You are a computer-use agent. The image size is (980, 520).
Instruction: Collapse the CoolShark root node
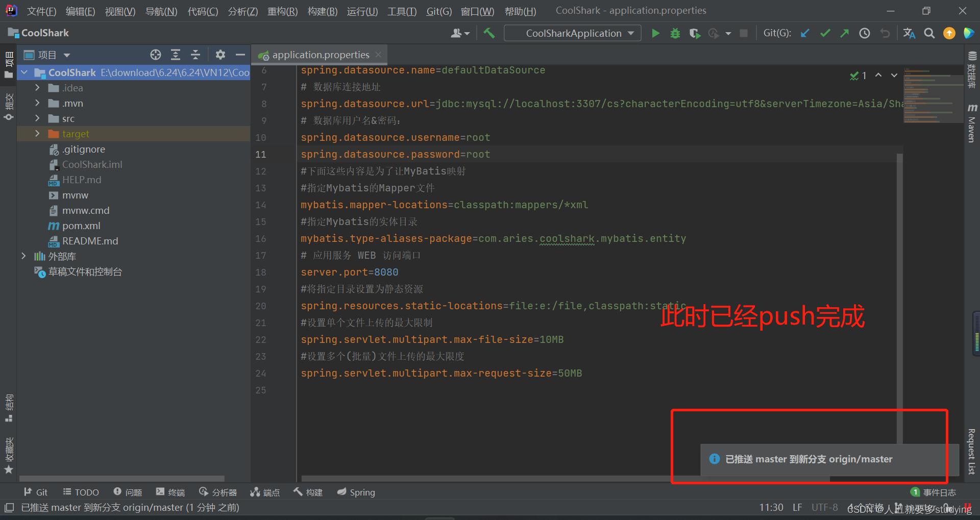24,72
